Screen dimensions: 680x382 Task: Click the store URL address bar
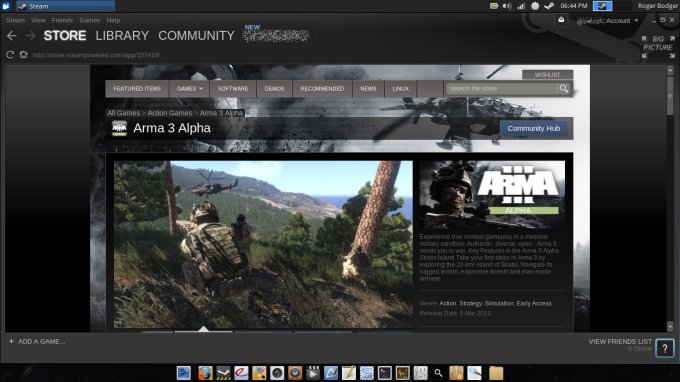[96, 55]
